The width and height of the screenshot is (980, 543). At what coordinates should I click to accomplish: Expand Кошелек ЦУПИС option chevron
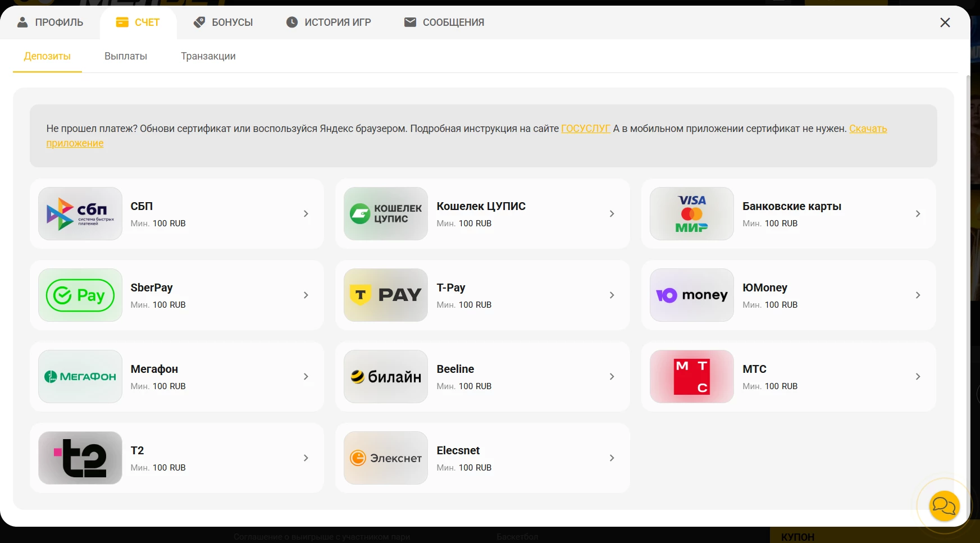coord(612,213)
